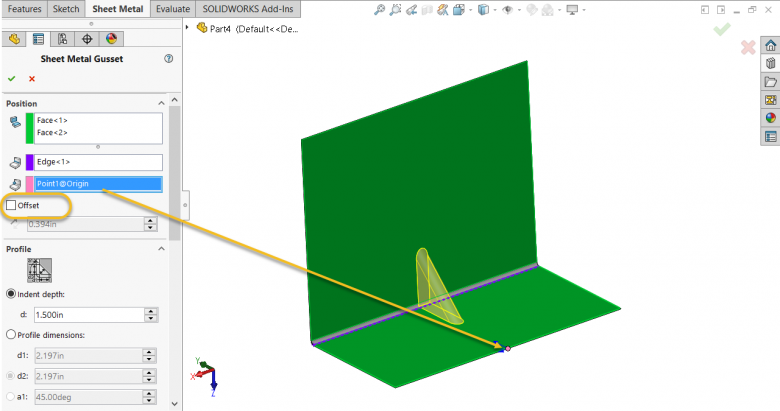
Task: Click the reference point selection icon
Action: tap(15, 184)
